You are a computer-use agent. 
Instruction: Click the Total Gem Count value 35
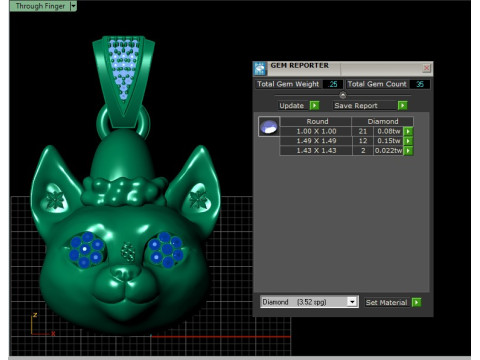[420, 84]
